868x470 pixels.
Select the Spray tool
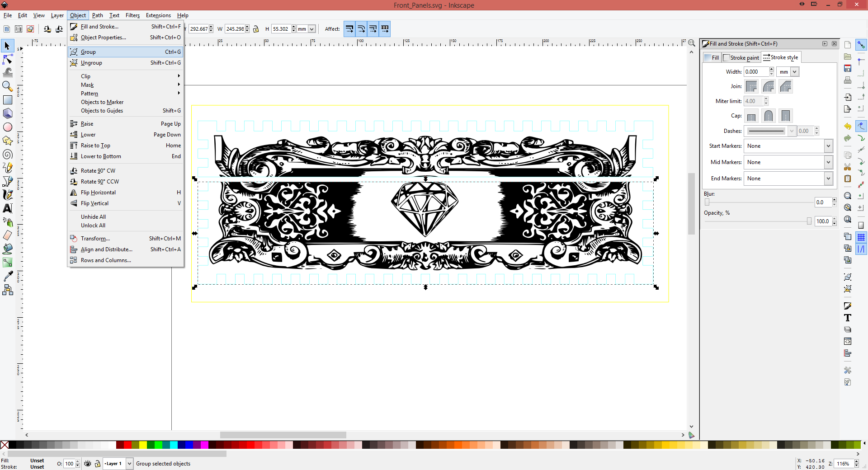(x=7, y=222)
